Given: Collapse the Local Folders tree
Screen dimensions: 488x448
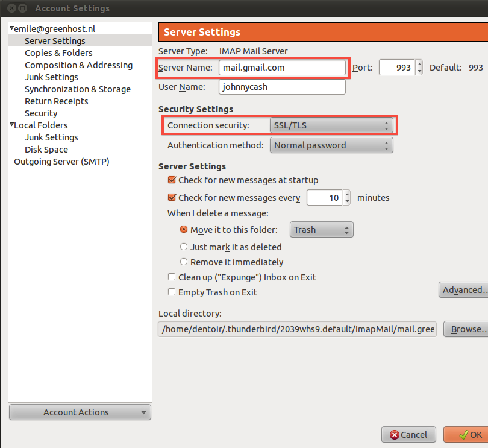Looking at the screenshot, I should point(11,125).
